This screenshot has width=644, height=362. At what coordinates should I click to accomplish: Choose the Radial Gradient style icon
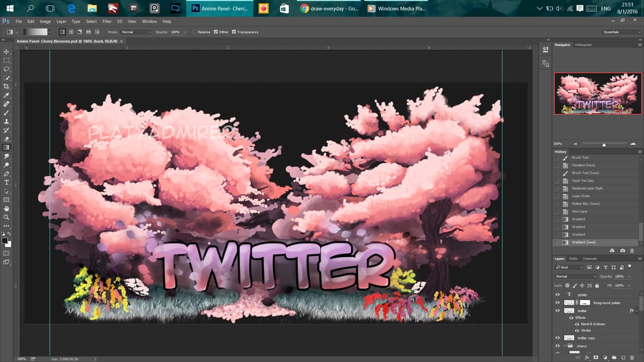point(71,32)
